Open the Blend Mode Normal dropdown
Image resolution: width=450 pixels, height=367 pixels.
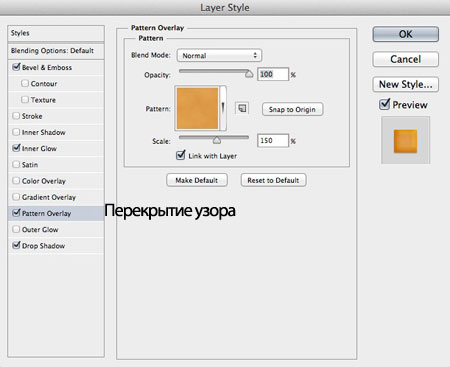pos(219,55)
